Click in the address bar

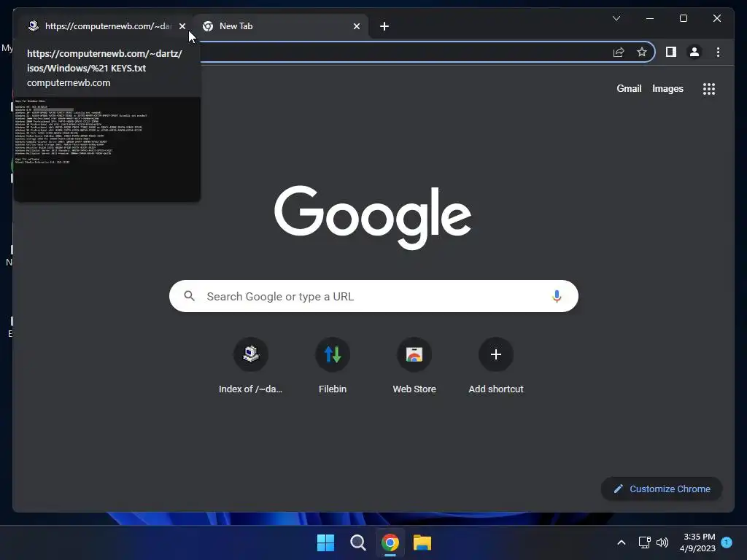(x=405, y=52)
